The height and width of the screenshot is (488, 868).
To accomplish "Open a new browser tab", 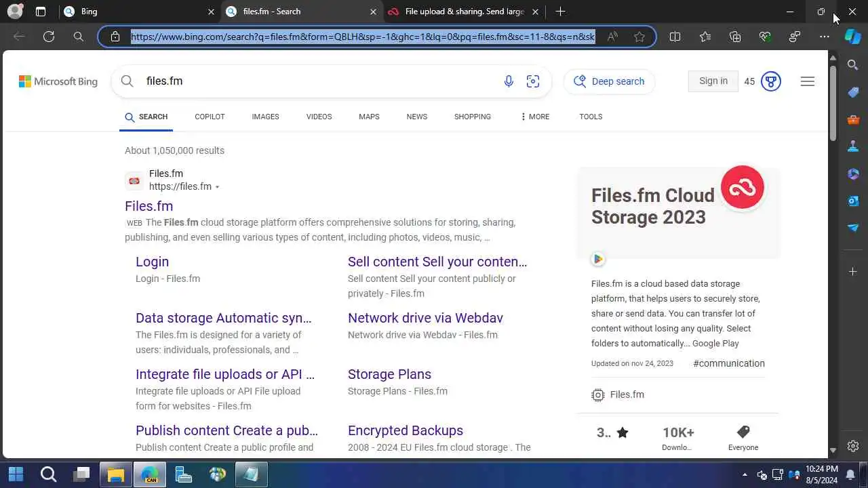I will pos(560,12).
